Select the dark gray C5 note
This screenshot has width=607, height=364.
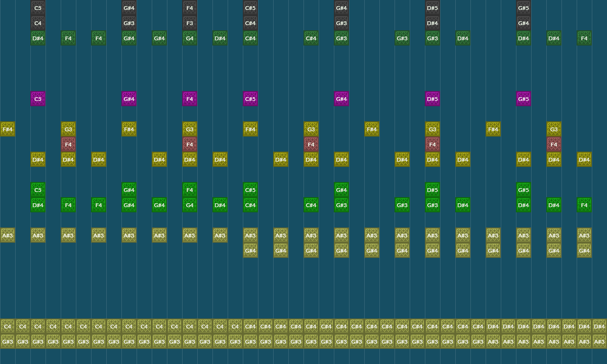pyautogui.click(x=38, y=8)
